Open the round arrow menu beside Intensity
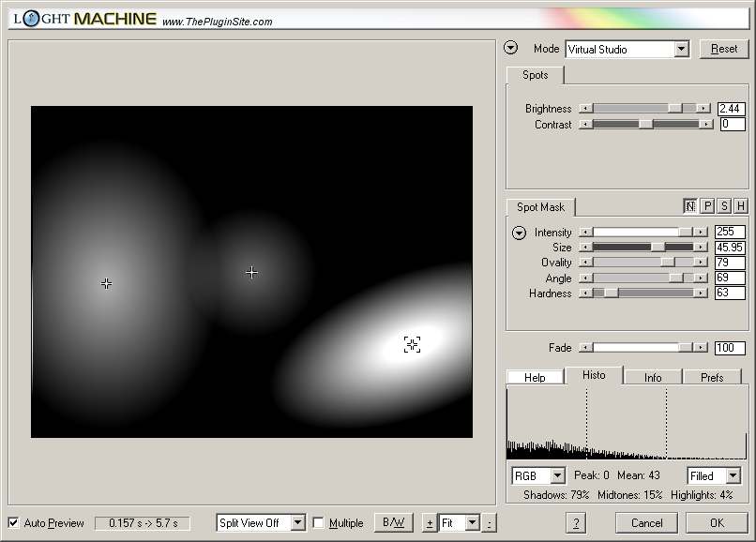 coord(519,233)
